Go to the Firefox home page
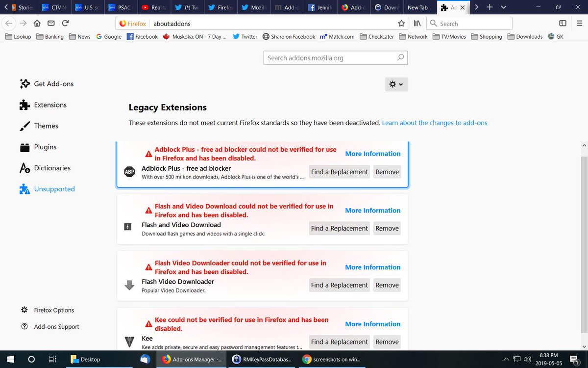The height and width of the screenshot is (368, 588). pyautogui.click(x=37, y=23)
